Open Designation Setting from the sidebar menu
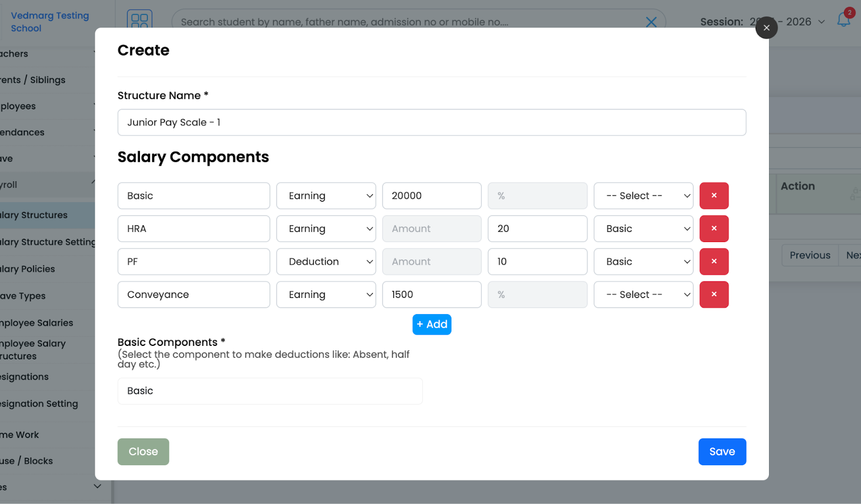Screen dimensions: 861x504 tap(40, 403)
